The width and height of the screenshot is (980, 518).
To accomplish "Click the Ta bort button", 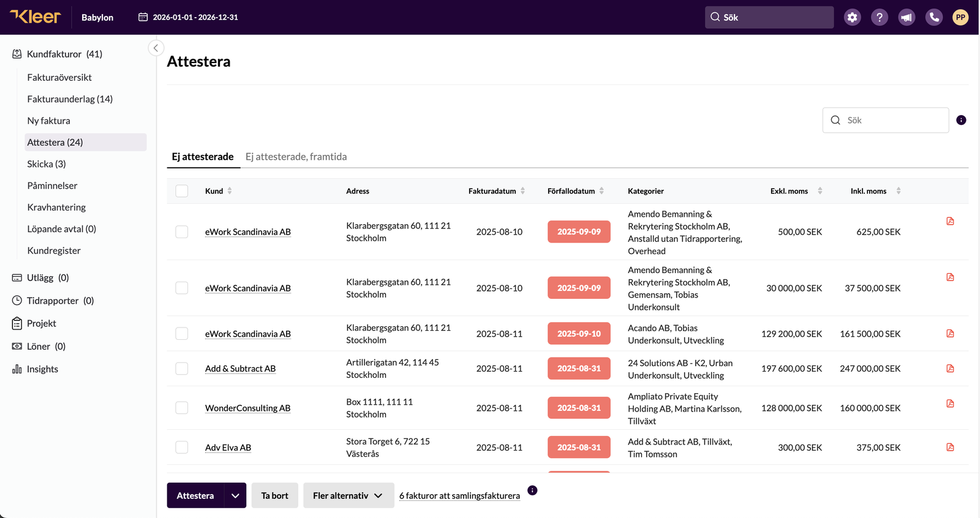I will point(274,495).
